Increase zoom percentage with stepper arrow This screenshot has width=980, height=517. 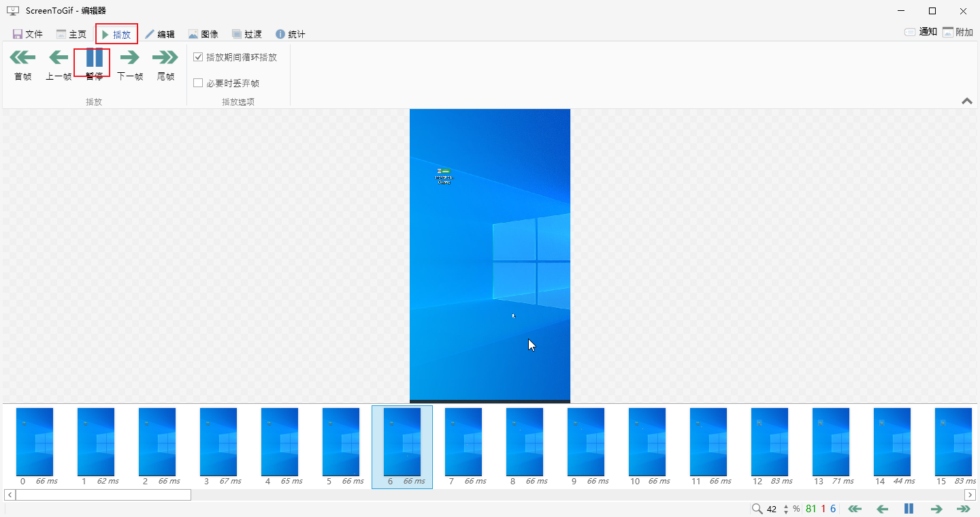coord(786,506)
